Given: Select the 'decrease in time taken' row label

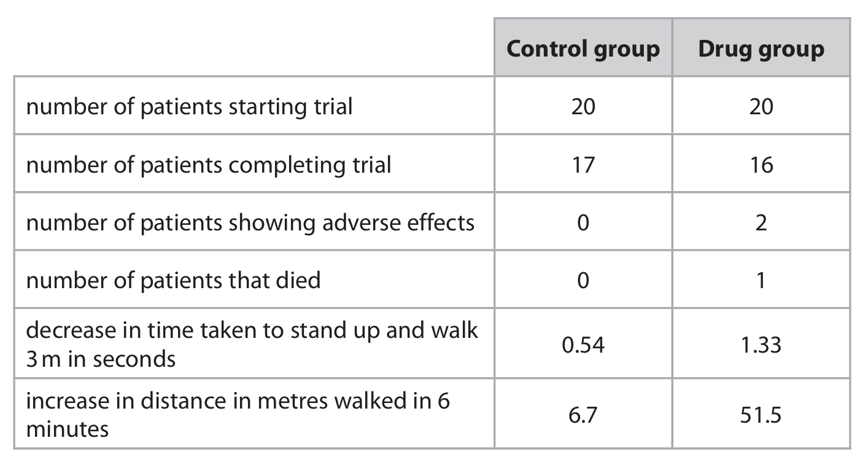Looking at the screenshot, I should 252,343.
